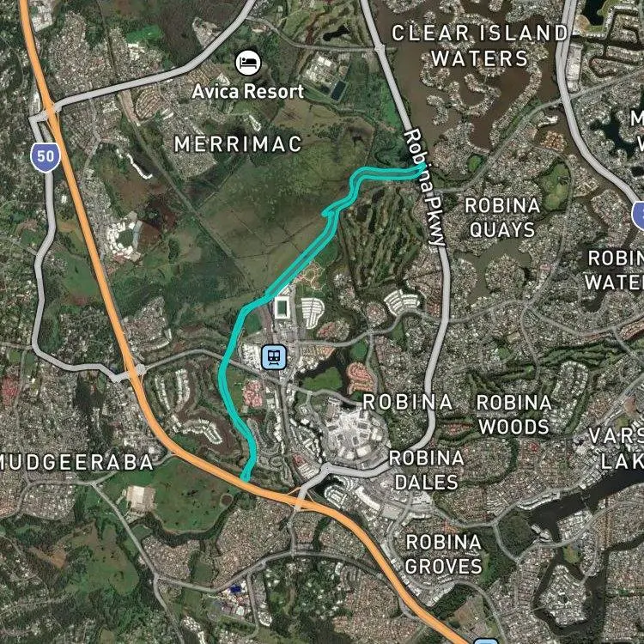Click the teal route's northern end at Robina Pkwy
644x644 pixels.
coord(422,167)
